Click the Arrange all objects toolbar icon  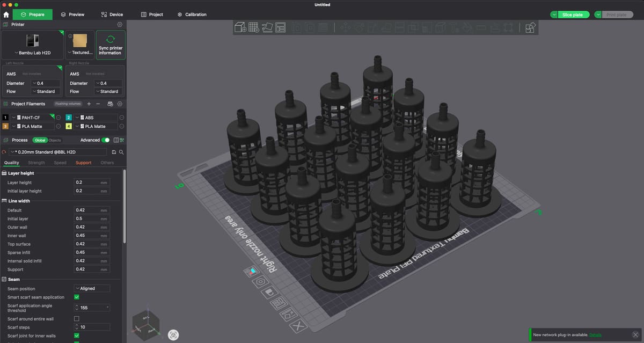coord(280,27)
